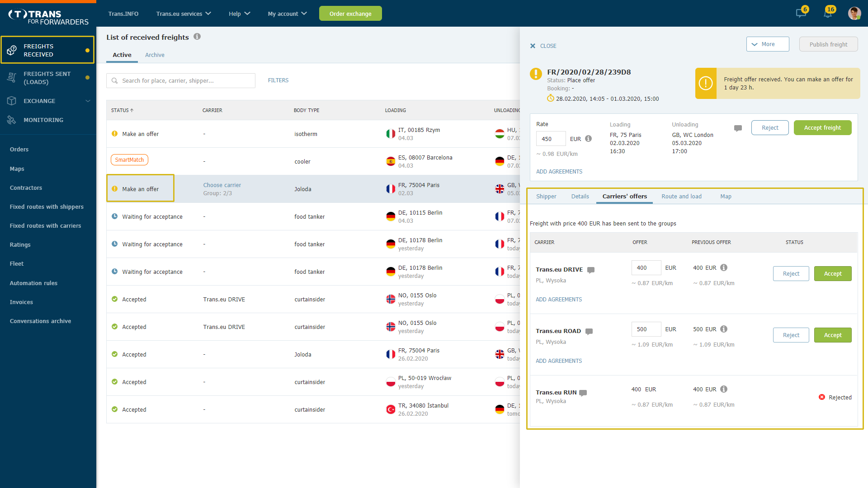Open Trans.INFO in the top menu
This screenshot has width=868, height=488.
(123, 14)
